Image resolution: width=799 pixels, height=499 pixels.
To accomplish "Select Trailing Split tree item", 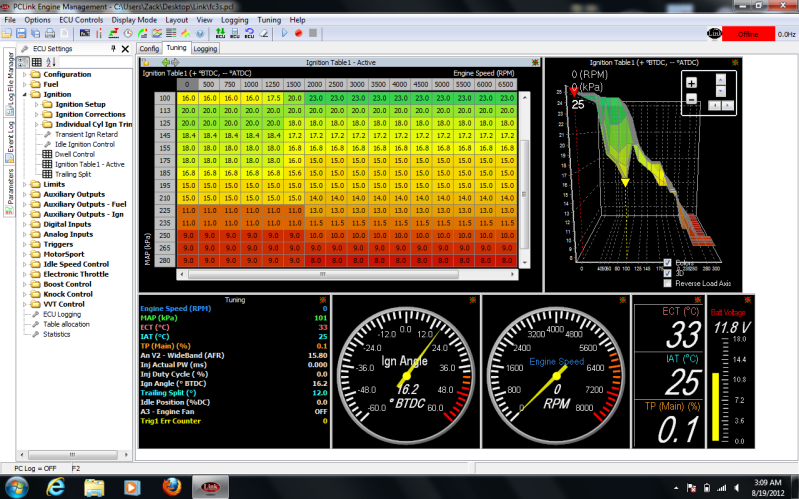I will (x=73, y=174).
